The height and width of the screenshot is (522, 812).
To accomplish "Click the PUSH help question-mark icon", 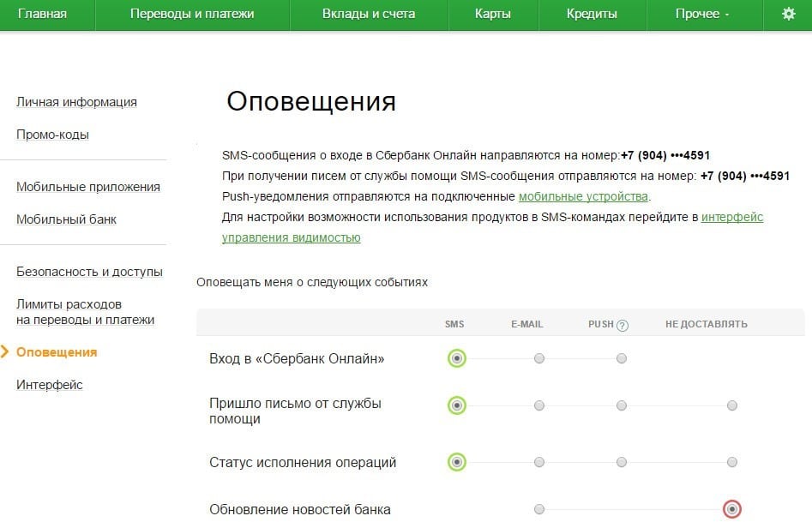I will (623, 325).
